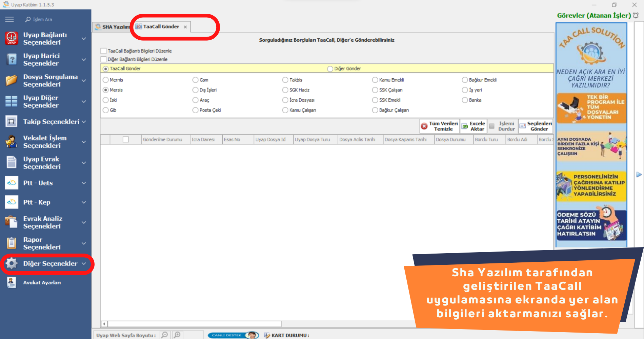The height and width of the screenshot is (339, 644).
Task: Click the İşlemi Durdur button
Action: click(503, 126)
